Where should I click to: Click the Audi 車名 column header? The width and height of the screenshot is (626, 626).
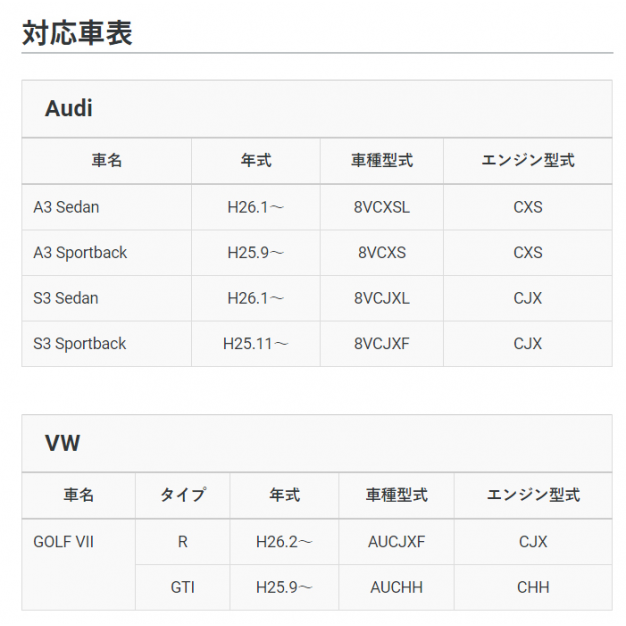pyautogui.click(x=107, y=160)
